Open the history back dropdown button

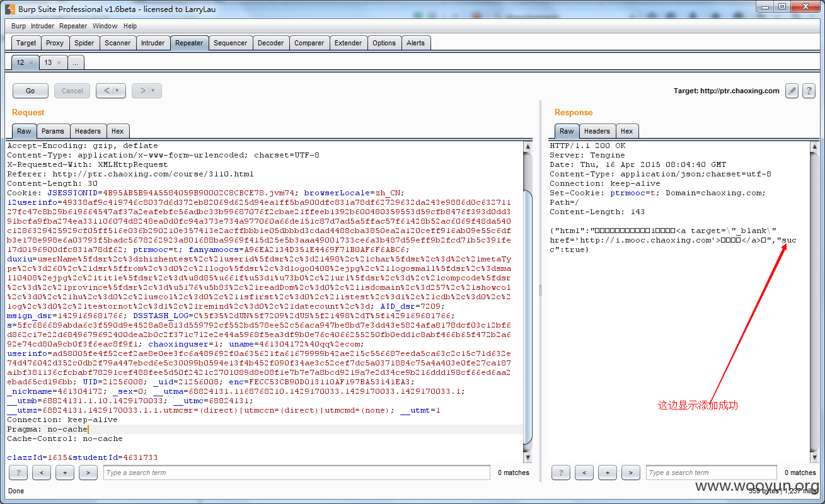tap(111, 91)
